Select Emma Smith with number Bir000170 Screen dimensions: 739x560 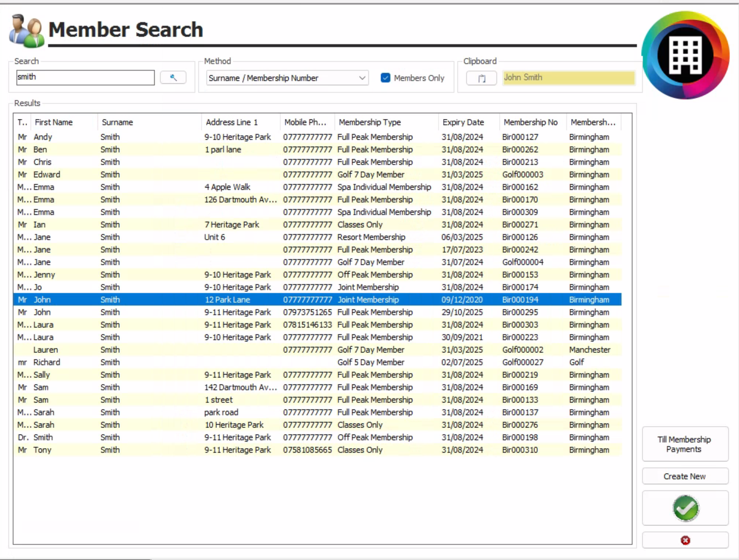317,200
